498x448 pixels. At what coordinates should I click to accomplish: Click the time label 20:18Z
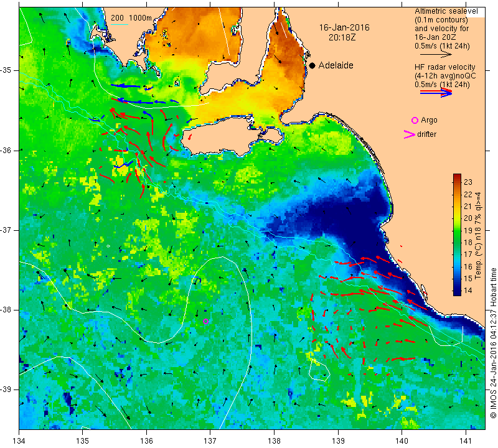tap(342, 37)
